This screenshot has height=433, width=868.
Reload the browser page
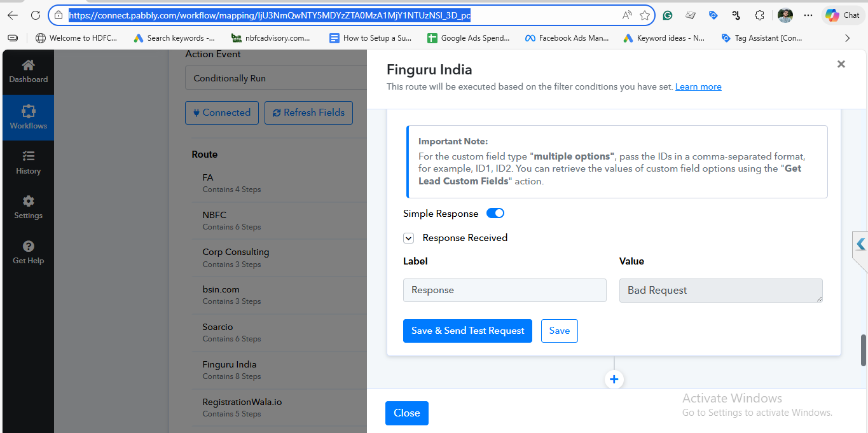[x=36, y=15]
